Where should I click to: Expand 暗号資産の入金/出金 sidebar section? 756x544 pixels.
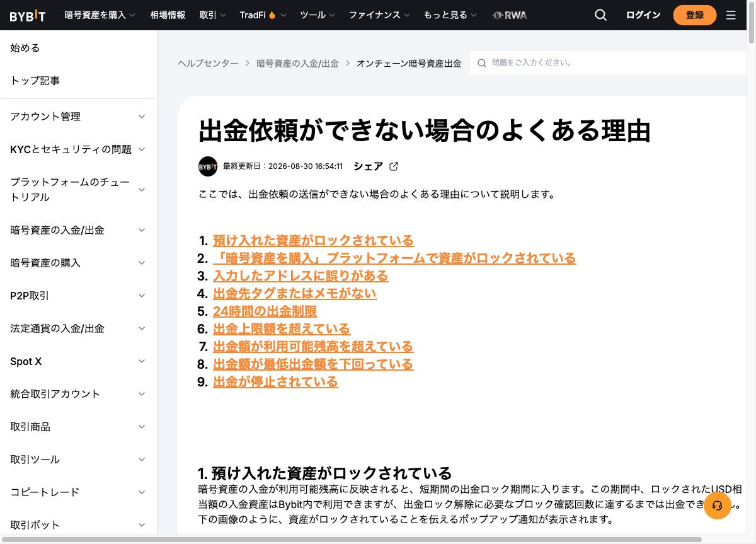coord(78,230)
